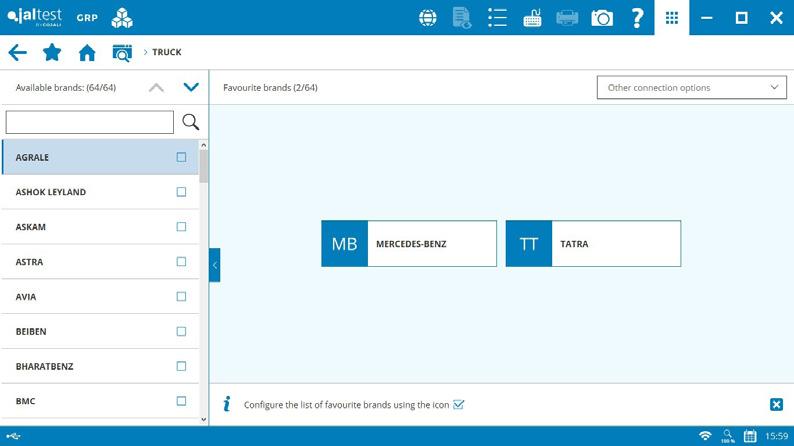Open favourites star icon
Viewport: 794px width, 446px height.
click(x=52, y=52)
